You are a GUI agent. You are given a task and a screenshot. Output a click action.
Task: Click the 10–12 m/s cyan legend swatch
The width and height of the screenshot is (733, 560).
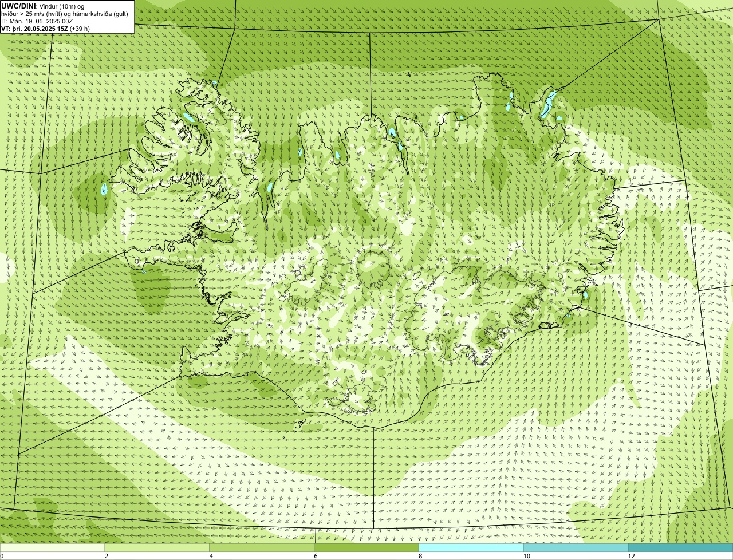[576, 547]
